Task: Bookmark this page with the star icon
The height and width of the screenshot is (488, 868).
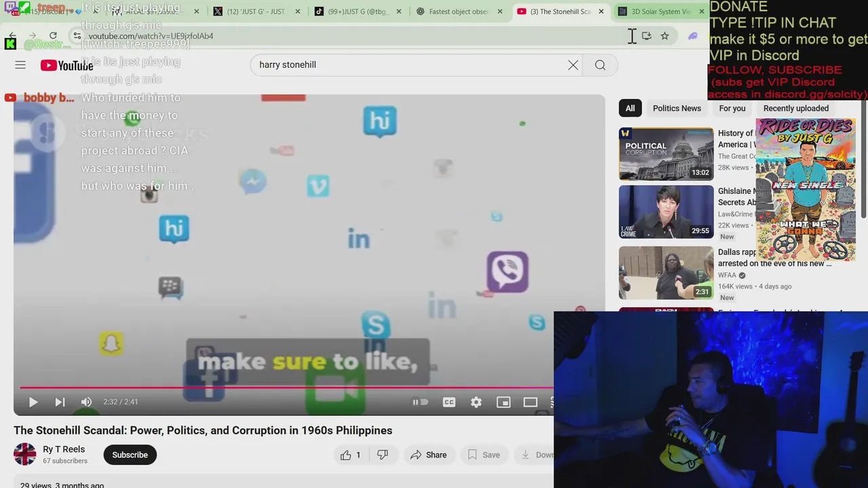Action: click(x=665, y=36)
